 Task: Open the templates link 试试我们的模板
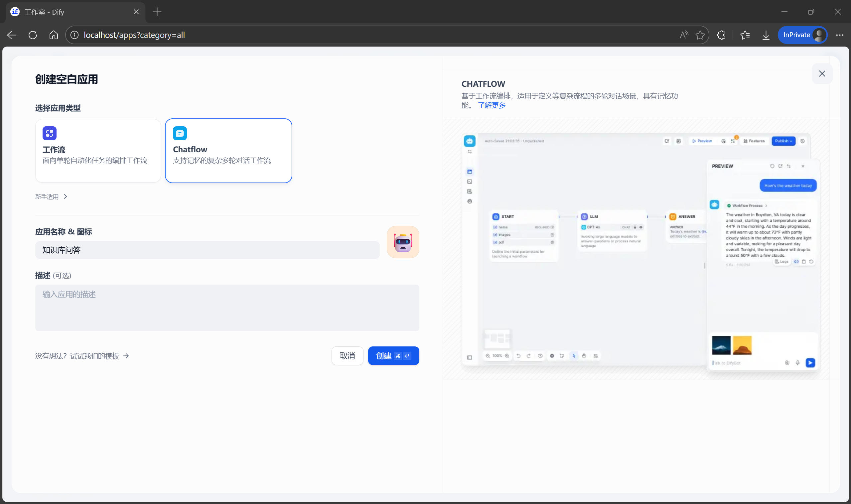pos(94,356)
